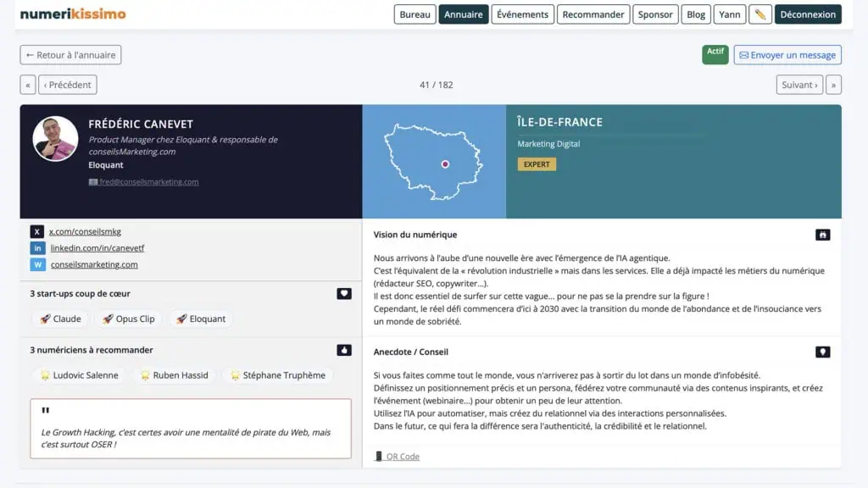
Task: Click the red dot on Île-de-France map
Action: click(445, 164)
